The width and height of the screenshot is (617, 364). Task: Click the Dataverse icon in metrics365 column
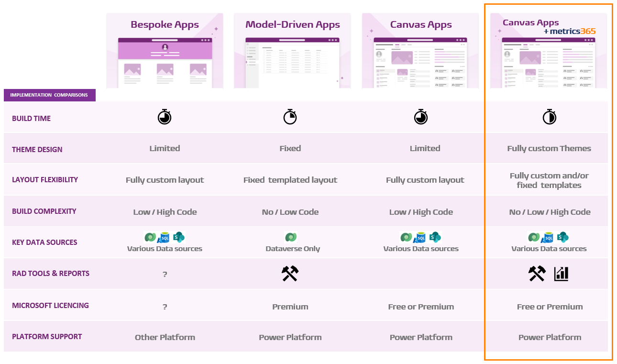pyautogui.click(x=534, y=237)
